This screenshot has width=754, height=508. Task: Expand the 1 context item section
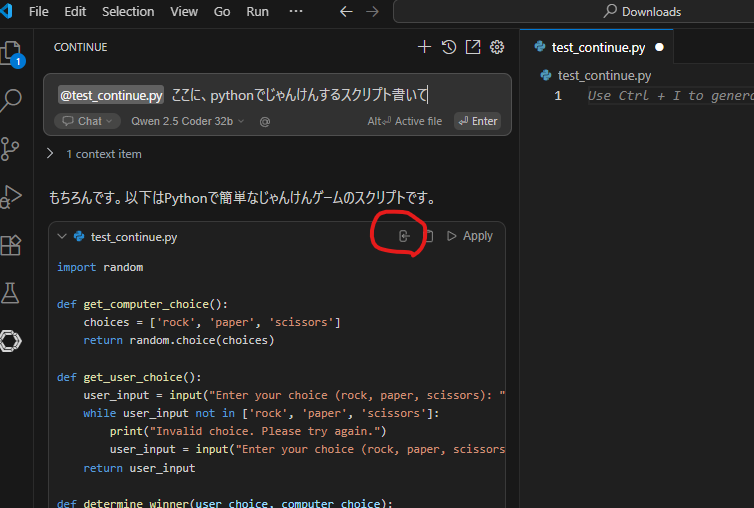pyautogui.click(x=95, y=154)
